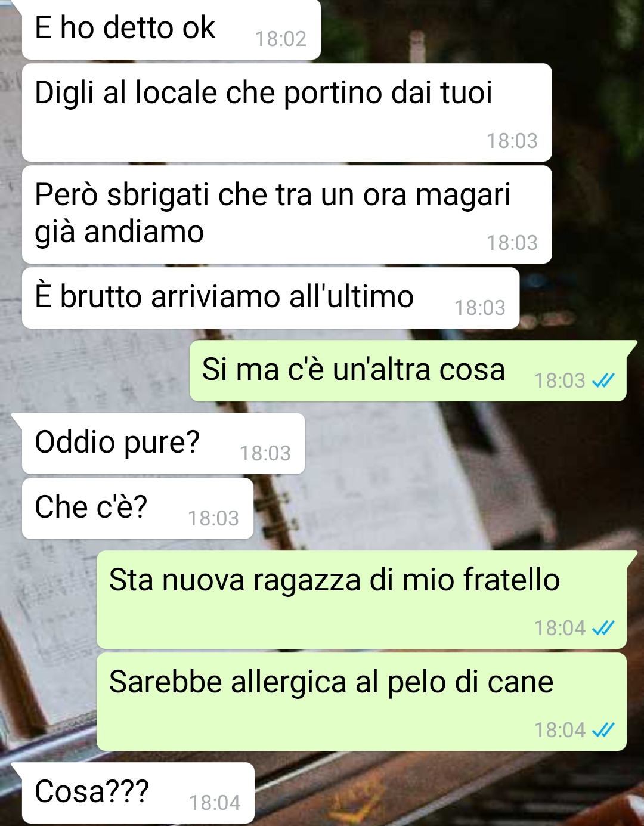Click the blue double-check on 'Sta nuova ragazza' message
Viewport: 644px width, 826px height.
603,628
